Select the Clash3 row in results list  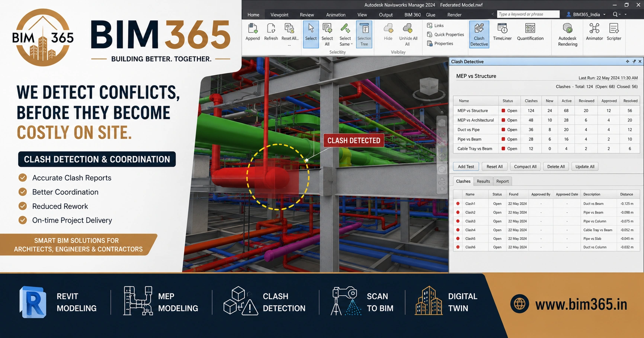pyautogui.click(x=547, y=221)
